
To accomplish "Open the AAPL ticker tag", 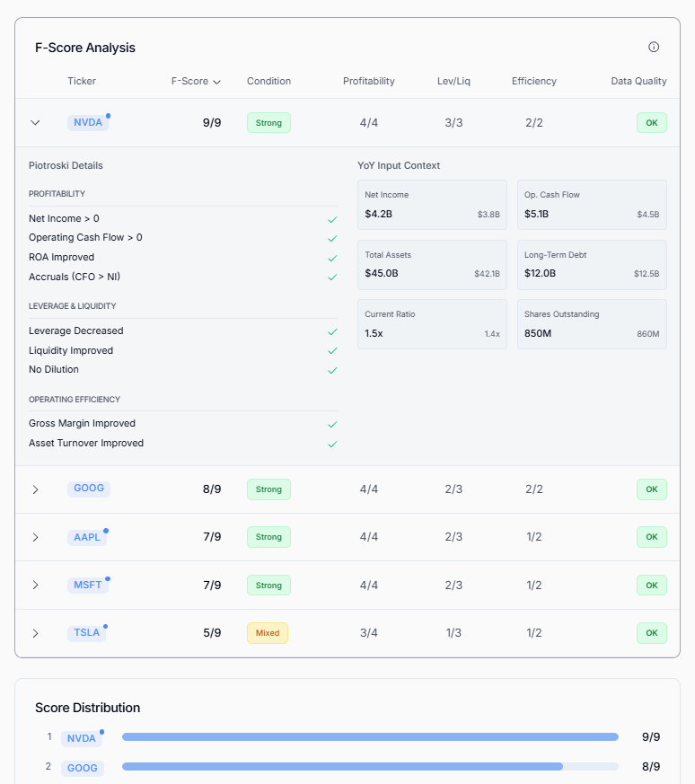I will pyautogui.click(x=87, y=537).
